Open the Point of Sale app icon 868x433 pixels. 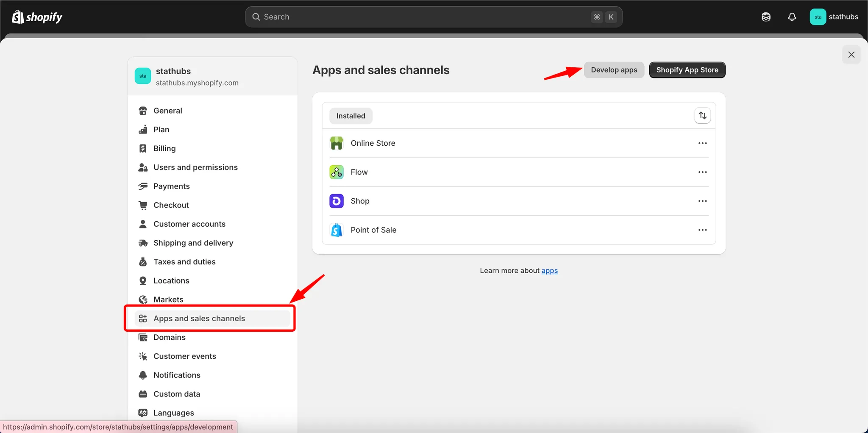337,230
